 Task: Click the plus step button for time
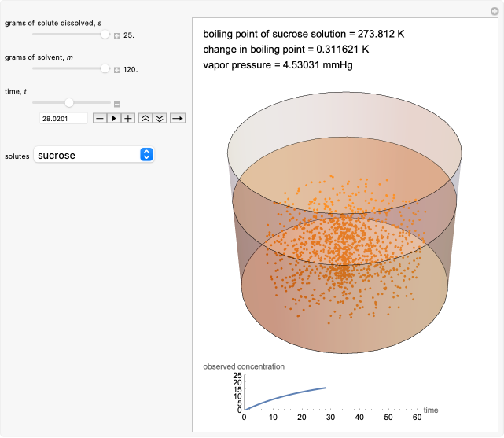(127, 118)
